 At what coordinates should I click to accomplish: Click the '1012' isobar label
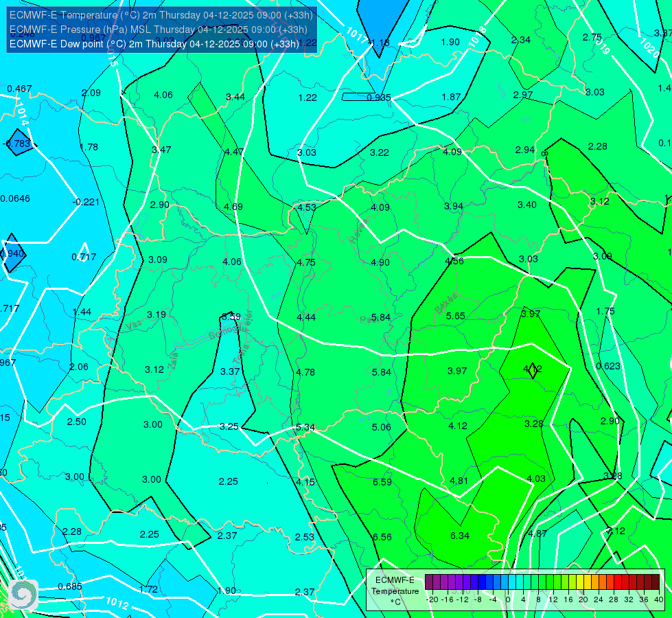click(117, 603)
